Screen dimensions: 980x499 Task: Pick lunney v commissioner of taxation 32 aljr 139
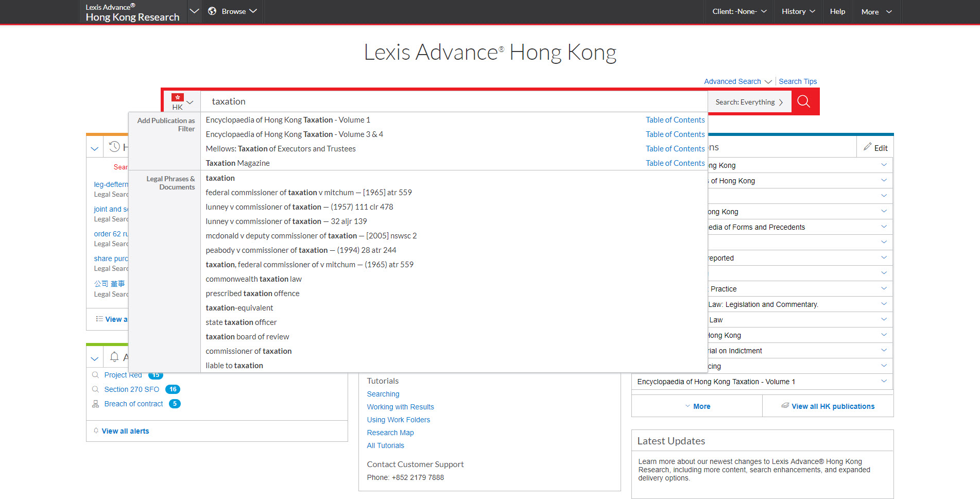coord(286,221)
